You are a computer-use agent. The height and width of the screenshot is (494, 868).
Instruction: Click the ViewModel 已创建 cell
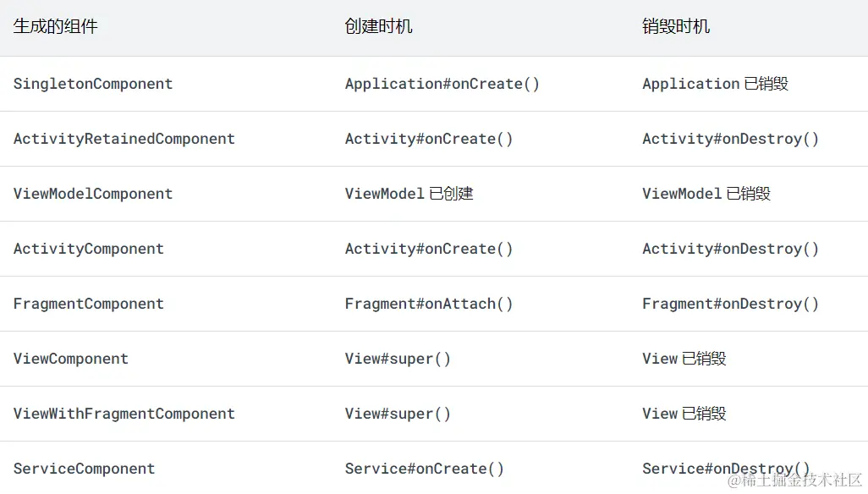click(x=409, y=194)
